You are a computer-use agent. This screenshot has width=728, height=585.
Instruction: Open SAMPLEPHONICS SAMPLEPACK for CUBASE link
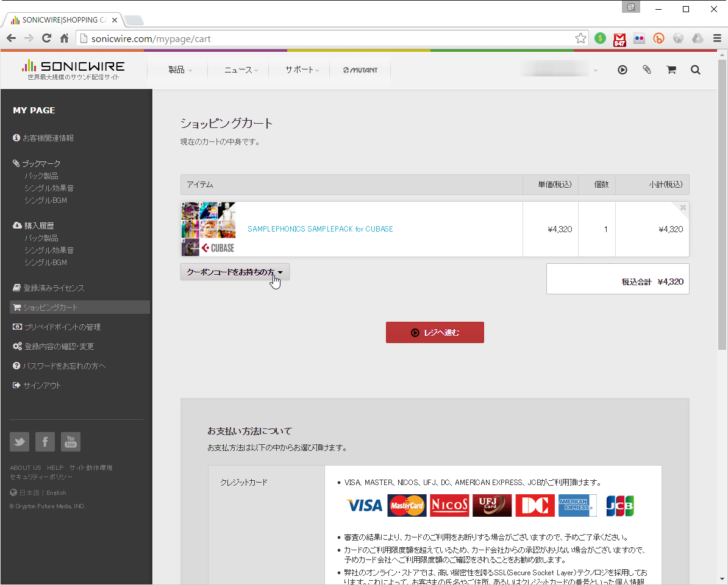pyautogui.click(x=320, y=229)
